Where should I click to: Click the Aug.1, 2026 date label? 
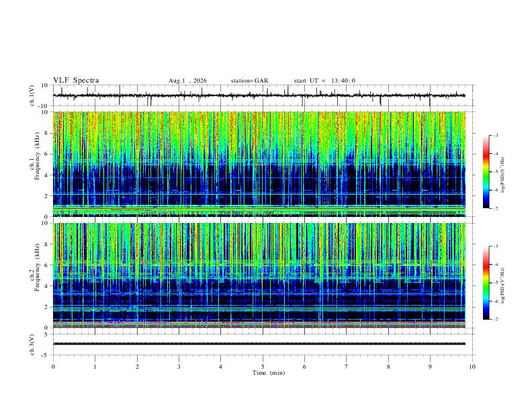[187, 81]
